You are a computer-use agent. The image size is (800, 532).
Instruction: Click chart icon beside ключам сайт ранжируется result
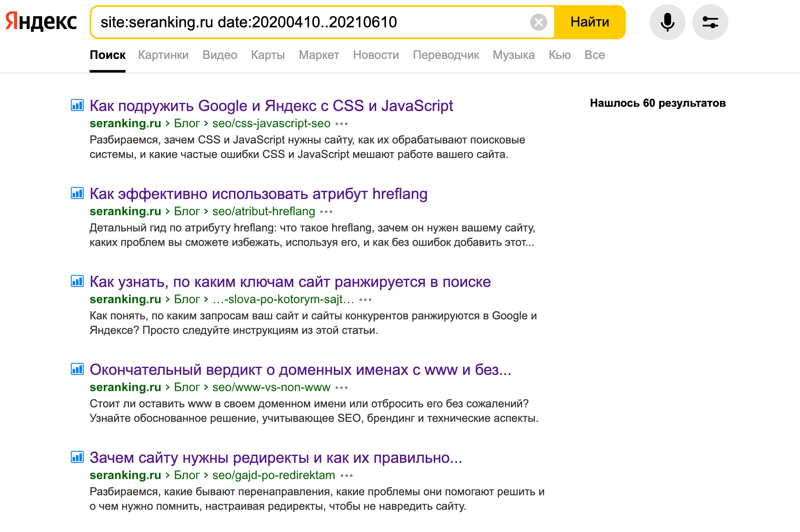point(77,281)
